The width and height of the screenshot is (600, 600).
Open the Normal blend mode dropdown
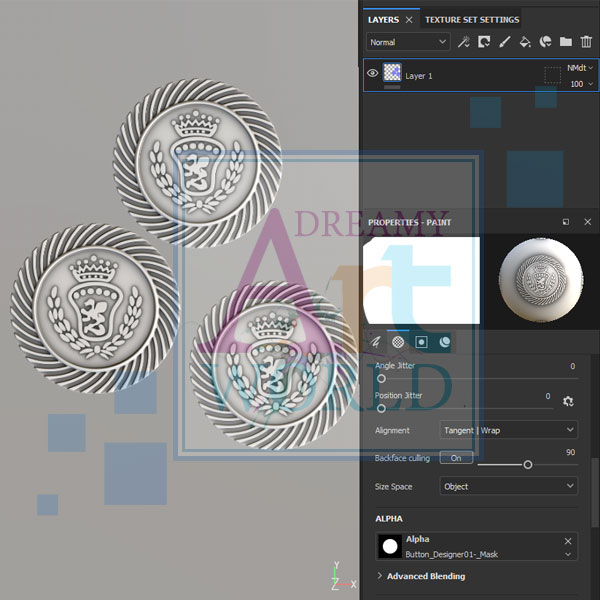[408, 42]
